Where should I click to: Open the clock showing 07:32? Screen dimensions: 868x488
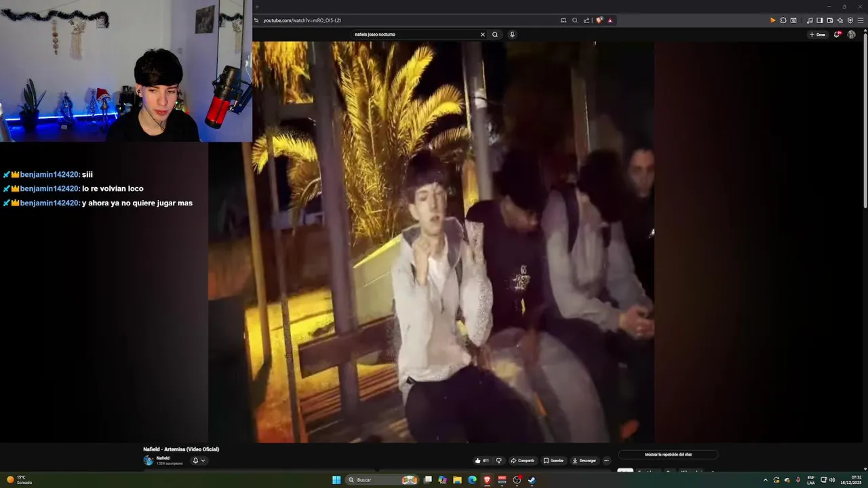pyautogui.click(x=851, y=480)
